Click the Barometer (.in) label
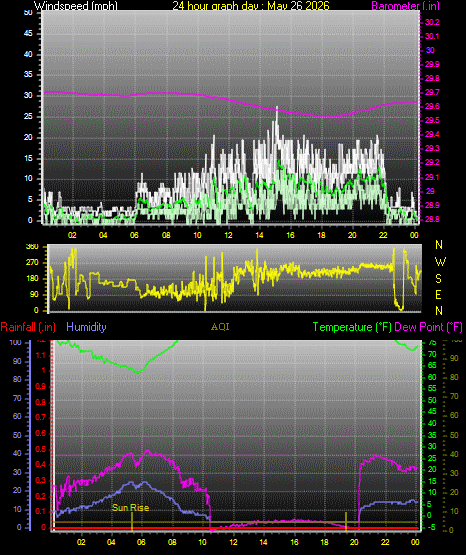Viewport: 466px width, 555px height. pyautogui.click(x=405, y=6)
